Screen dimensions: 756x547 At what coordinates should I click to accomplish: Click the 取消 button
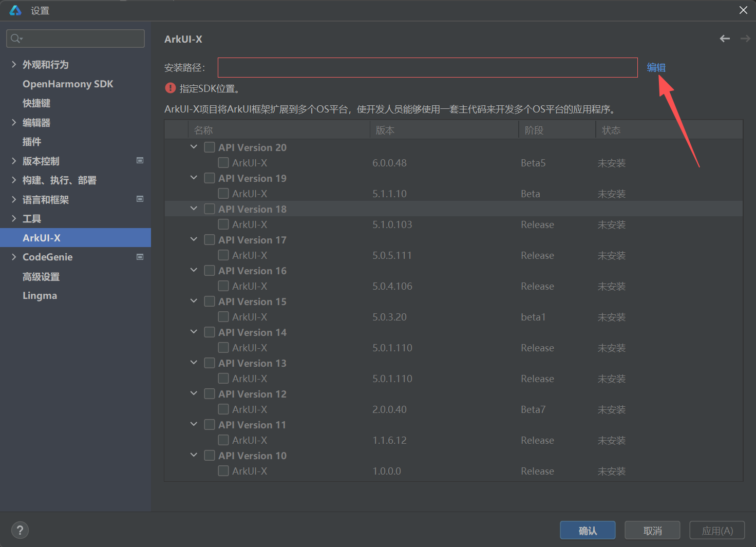652,531
